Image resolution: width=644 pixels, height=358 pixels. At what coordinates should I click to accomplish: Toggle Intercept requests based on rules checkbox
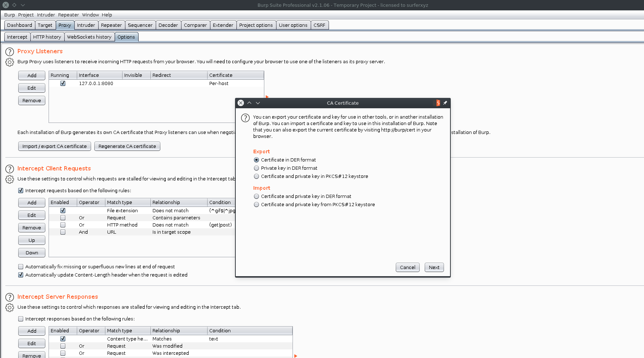coord(21,190)
